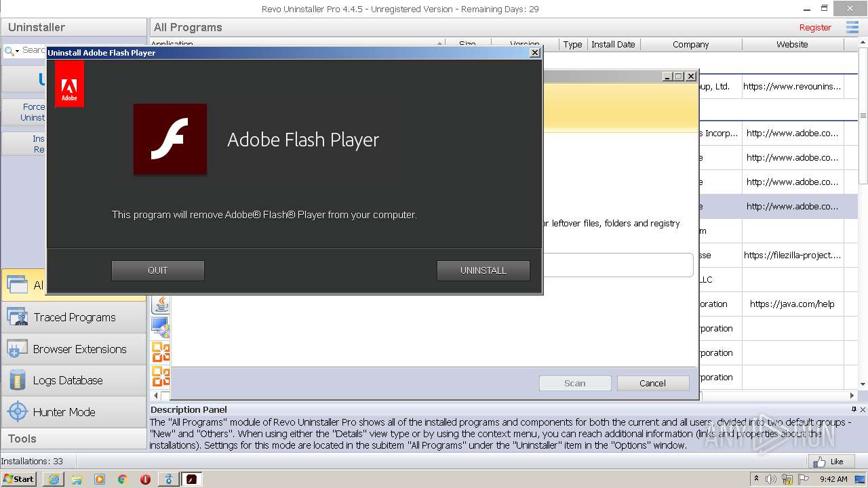
Task: Click the Browser Extensions plug icon
Action: [17, 349]
